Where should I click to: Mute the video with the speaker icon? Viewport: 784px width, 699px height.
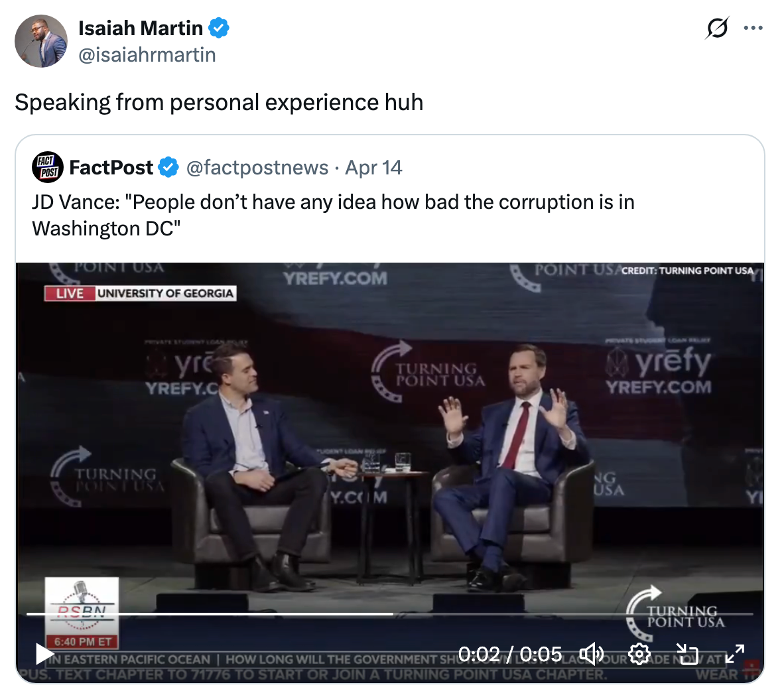pyautogui.click(x=591, y=655)
